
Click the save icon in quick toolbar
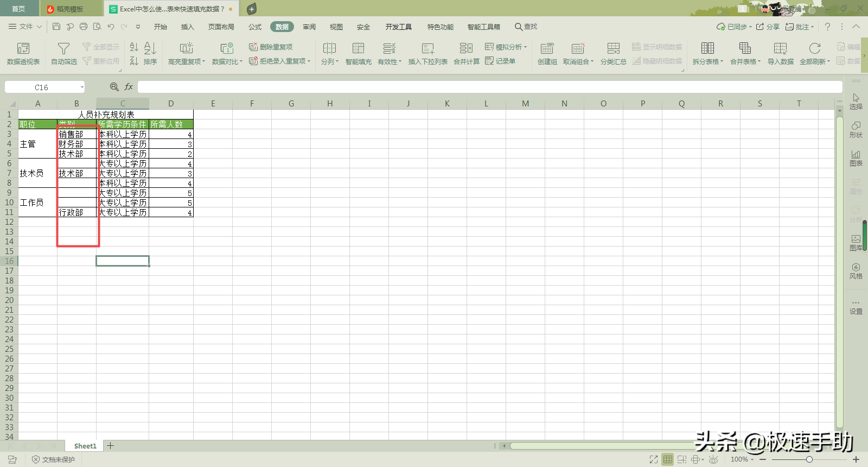[56, 27]
